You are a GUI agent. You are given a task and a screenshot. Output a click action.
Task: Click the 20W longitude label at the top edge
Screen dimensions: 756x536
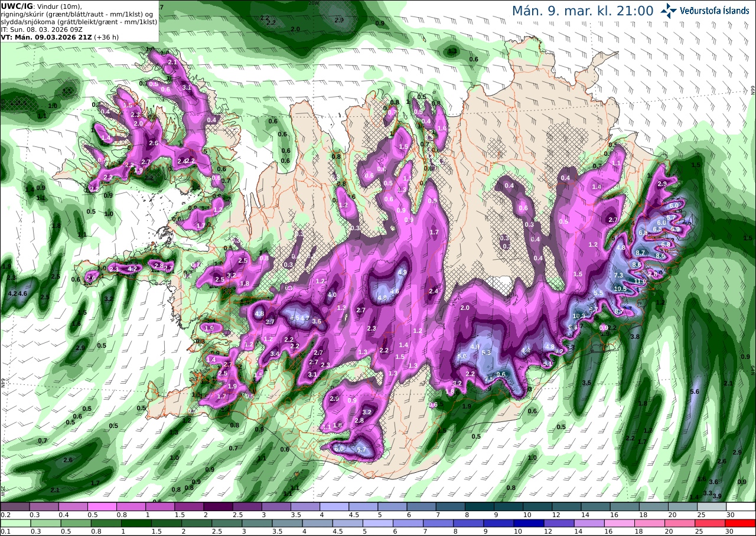pyautogui.click(x=314, y=3)
